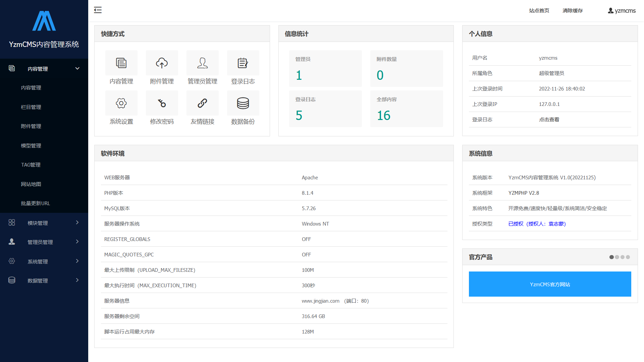
Task: Click 清除缓存 in the top bar
Action: point(573,11)
